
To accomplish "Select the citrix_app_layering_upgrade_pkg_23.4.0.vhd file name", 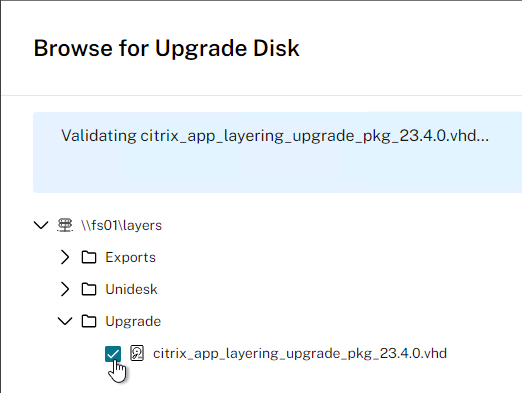I will coord(300,353).
